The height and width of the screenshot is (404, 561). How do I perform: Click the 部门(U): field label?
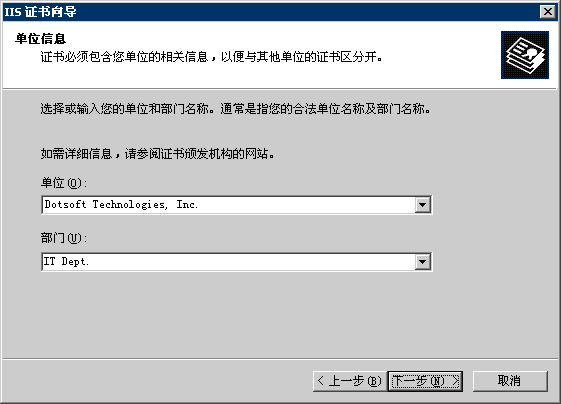pos(64,238)
